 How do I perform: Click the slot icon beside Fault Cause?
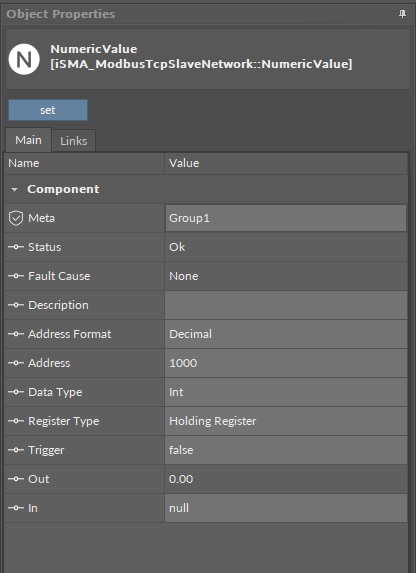16,276
